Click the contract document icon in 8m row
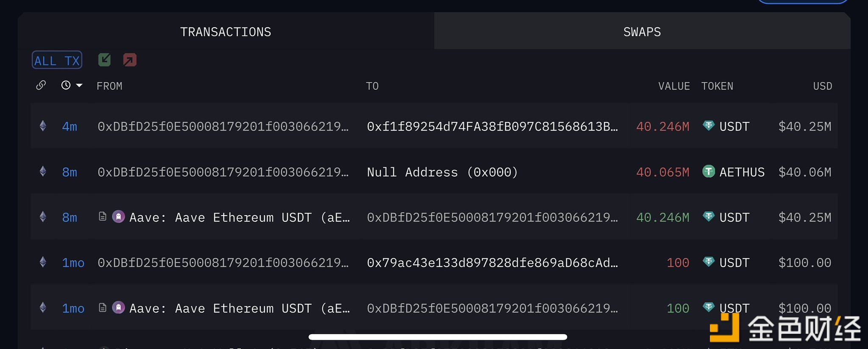Image resolution: width=868 pixels, height=349 pixels. click(102, 217)
